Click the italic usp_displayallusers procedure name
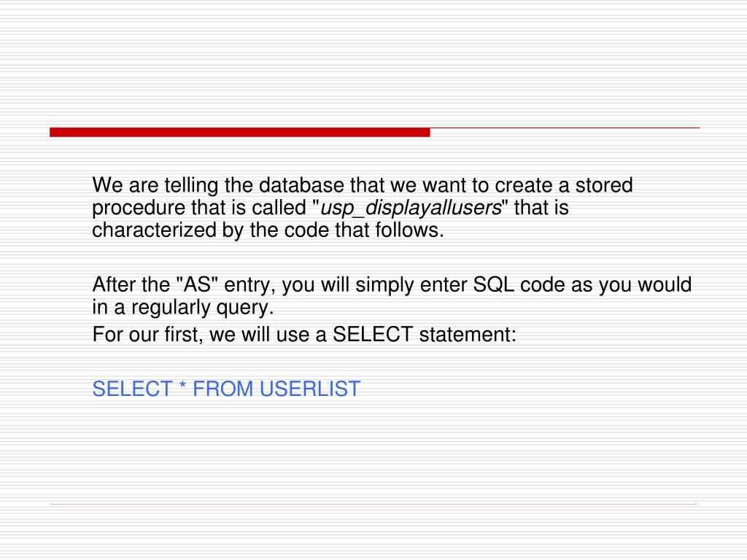The width and height of the screenshot is (747, 560). pyautogui.click(x=411, y=208)
